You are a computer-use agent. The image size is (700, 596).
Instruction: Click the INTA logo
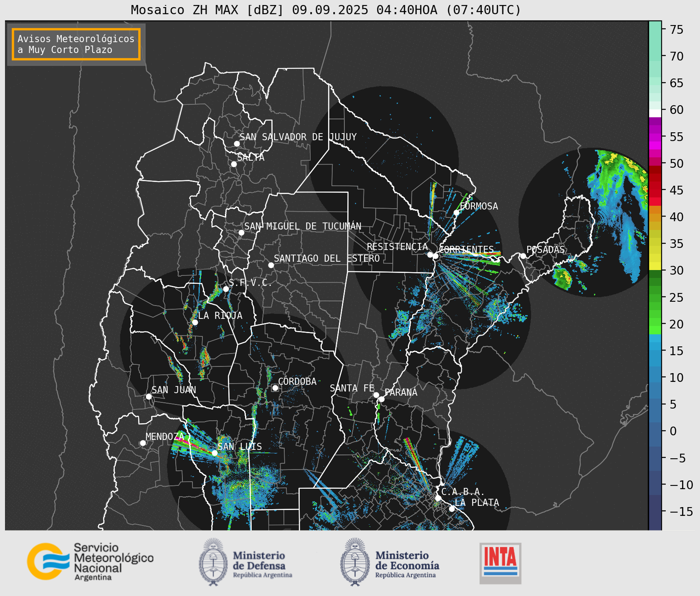(500, 563)
